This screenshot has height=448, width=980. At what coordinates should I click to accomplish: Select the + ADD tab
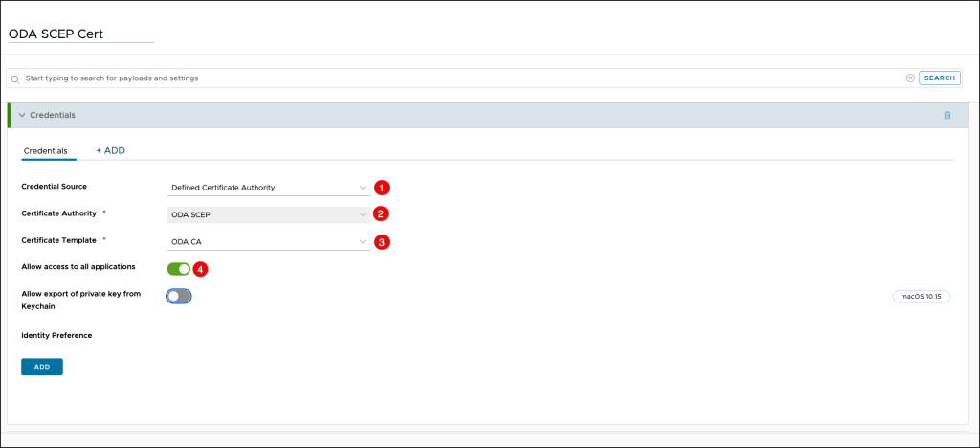coord(110,151)
